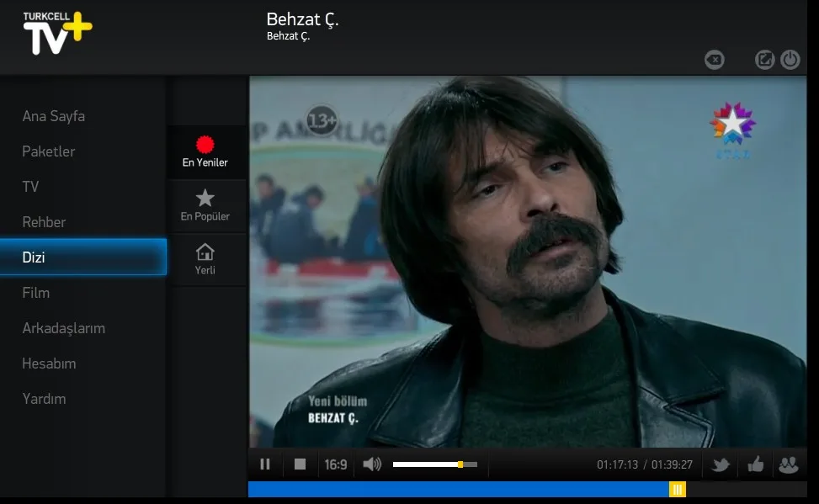Image resolution: width=819 pixels, height=504 pixels.
Task: Click the Turkcell TV+ logo
Action: click(57, 32)
